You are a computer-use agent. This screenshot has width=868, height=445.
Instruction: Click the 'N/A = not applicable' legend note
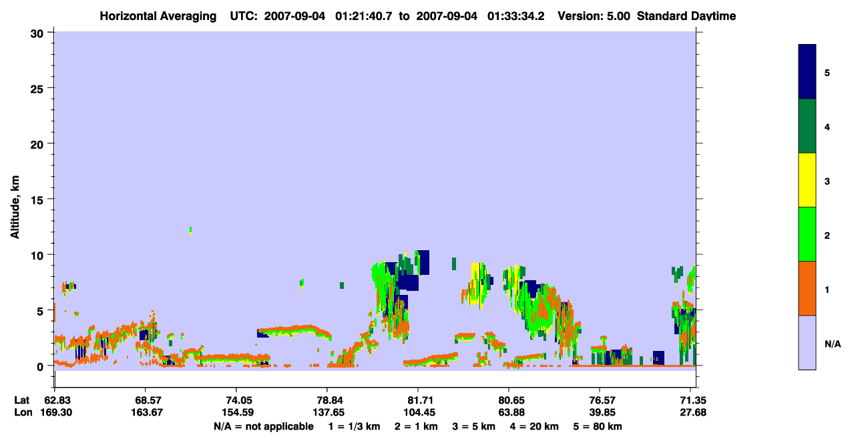coord(263,426)
